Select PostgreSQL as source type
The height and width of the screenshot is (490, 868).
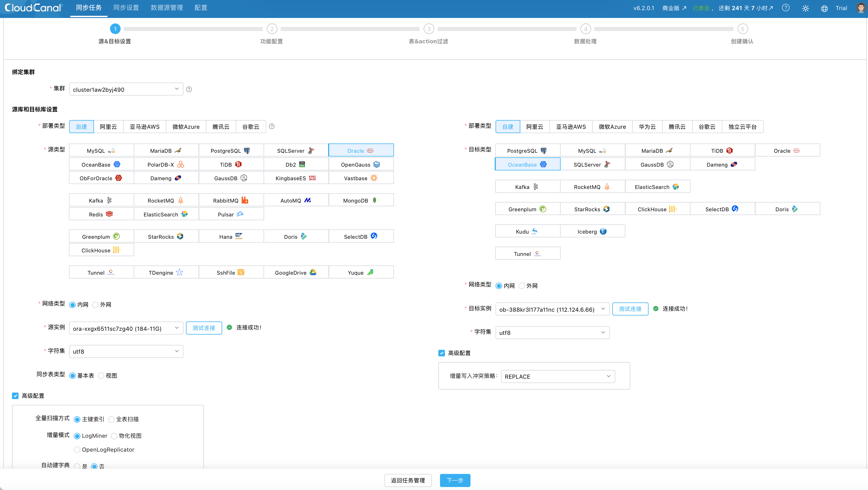pos(231,150)
